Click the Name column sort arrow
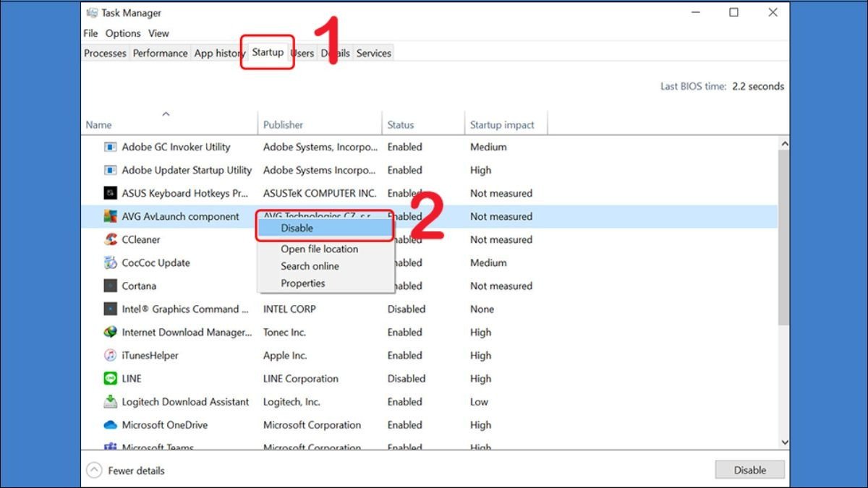The height and width of the screenshot is (488, 868). pyautogui.click(x=166, y=114)
